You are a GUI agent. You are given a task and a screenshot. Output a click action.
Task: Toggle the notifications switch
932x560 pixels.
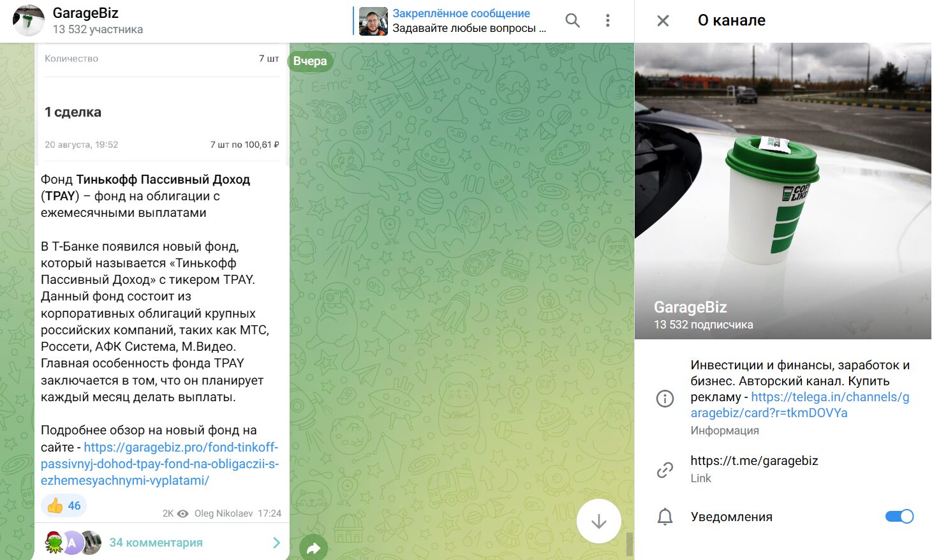click(x=899, y=517)
